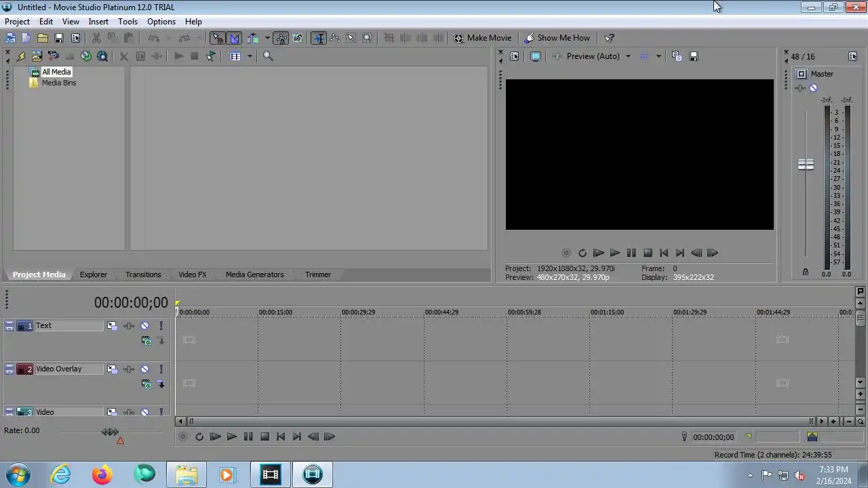Viewport: 868px width, 488px height.
Task: Open the Insert menu
Action: 98,22
